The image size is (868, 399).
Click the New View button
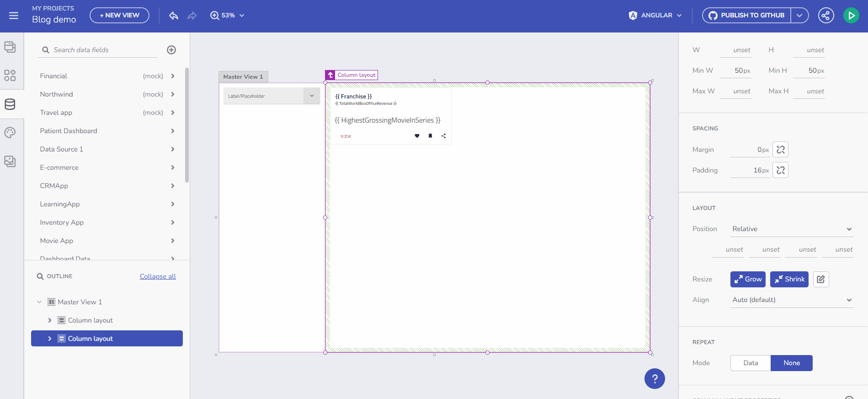click(x=119, y=15)
